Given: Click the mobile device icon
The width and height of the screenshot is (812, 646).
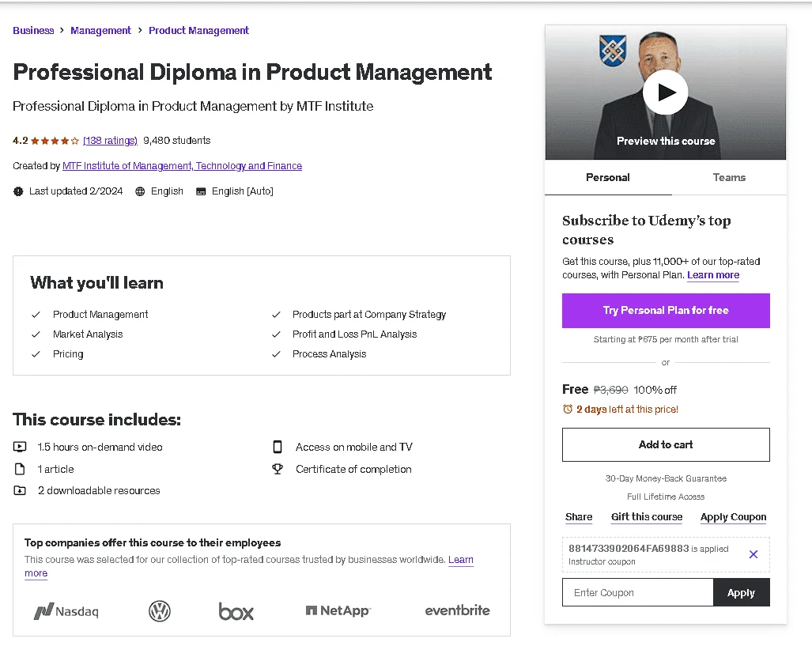Looking at the screenshot, I should [x=278, y=447].
